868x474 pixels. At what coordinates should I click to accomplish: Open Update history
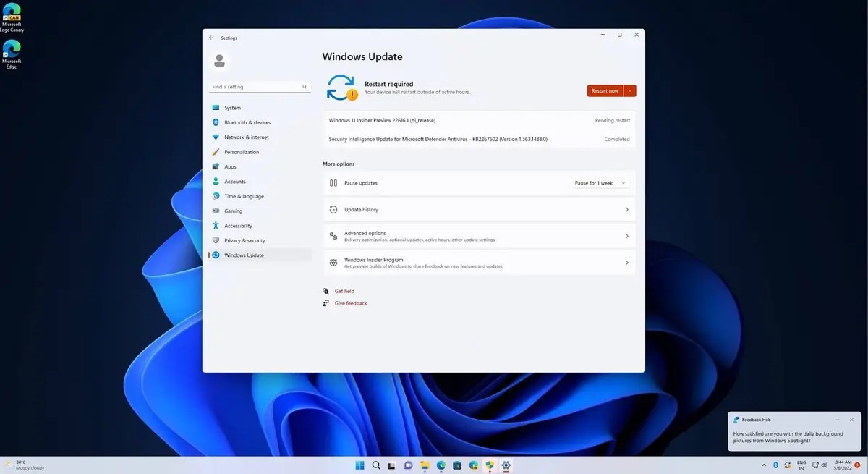tap(479, 209)
